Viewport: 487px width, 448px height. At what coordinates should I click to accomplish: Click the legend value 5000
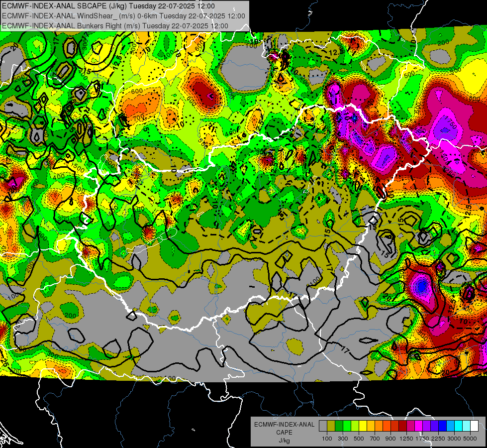point(470,439)
